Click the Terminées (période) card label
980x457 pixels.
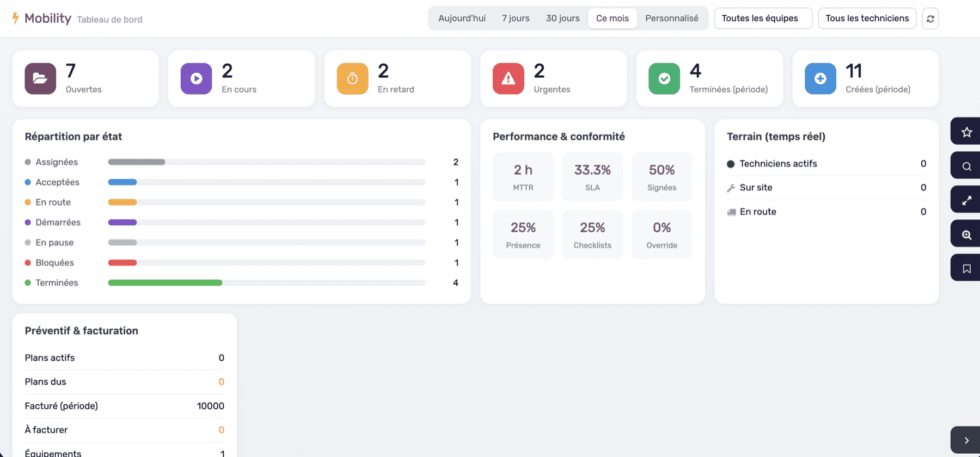(x=728, y=89)
